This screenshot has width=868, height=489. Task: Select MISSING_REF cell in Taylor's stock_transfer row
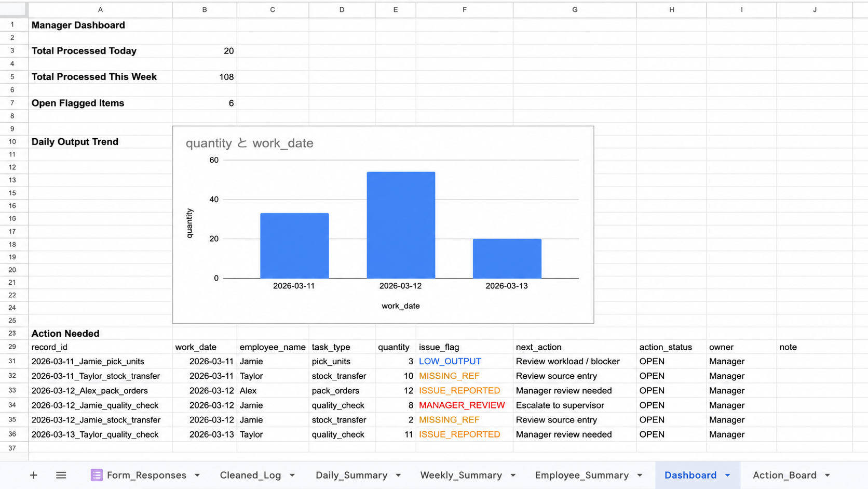(x=464, y=376)
